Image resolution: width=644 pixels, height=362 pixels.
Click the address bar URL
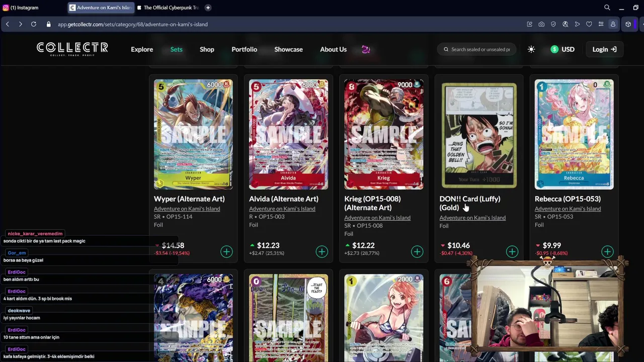pos(132,24)
